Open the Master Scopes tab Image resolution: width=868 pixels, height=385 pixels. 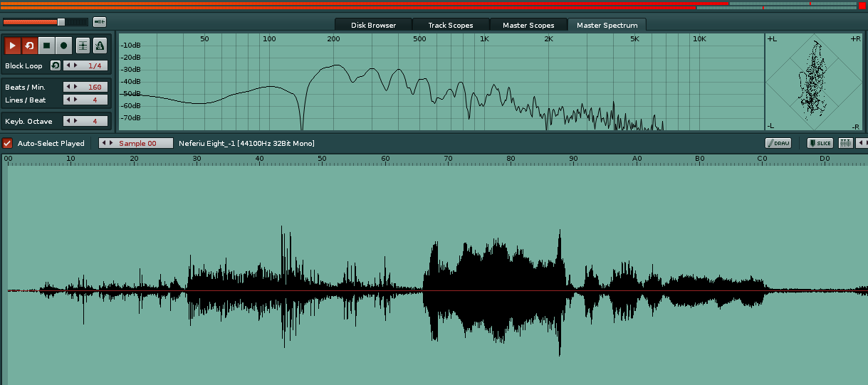[528, 25]
